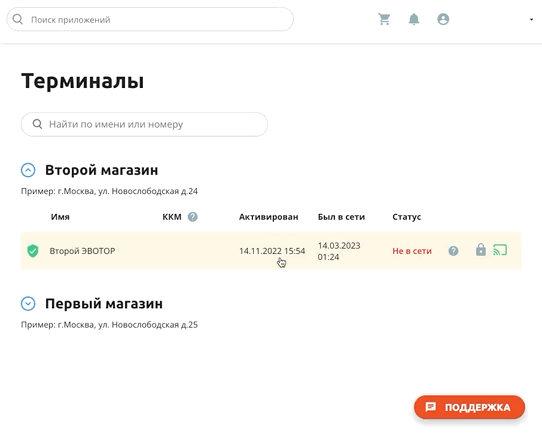
Task: Click the magnifier in terminal search field
Action: [37, 124]
